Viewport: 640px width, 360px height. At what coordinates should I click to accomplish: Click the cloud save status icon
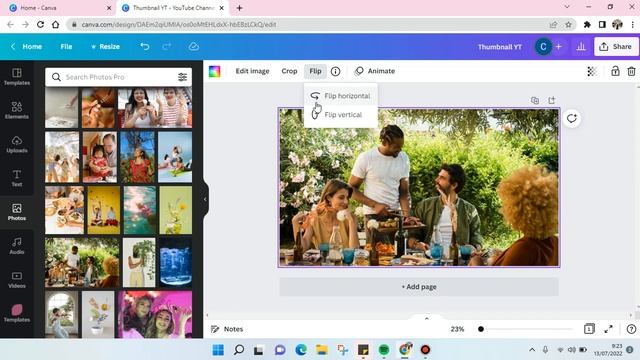click(194, 47)
